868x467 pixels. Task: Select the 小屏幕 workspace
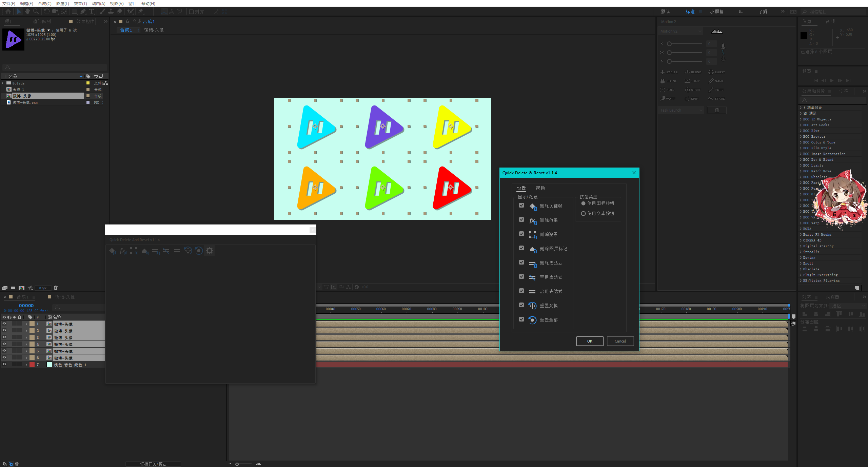717,12
